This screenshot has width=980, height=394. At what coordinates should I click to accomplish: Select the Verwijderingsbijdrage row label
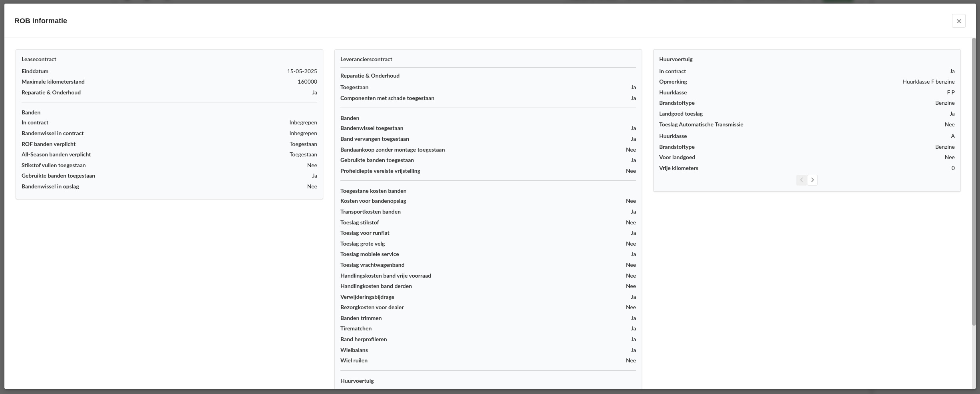pyautogui.click(x=367, y=297)
